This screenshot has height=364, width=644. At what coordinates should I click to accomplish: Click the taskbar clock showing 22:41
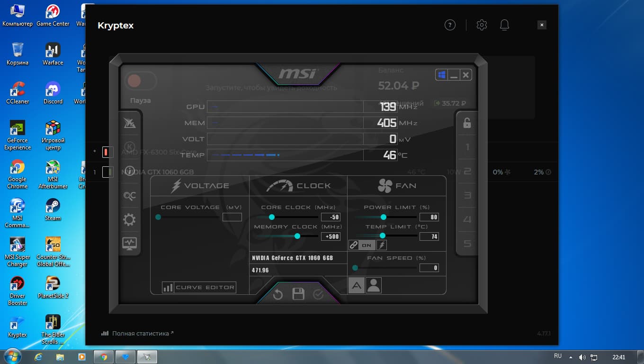click(619, 357)
